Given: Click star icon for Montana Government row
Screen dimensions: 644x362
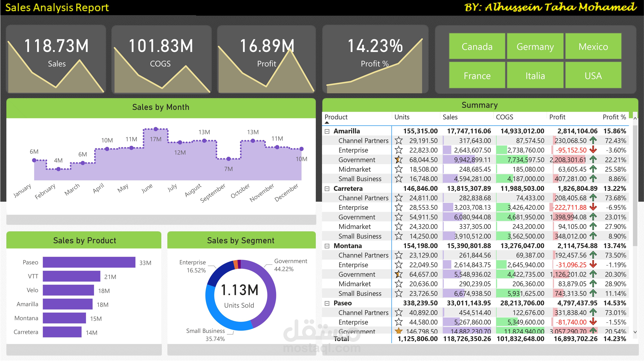Looking at the screenshot, I should [x=398, y=274].
